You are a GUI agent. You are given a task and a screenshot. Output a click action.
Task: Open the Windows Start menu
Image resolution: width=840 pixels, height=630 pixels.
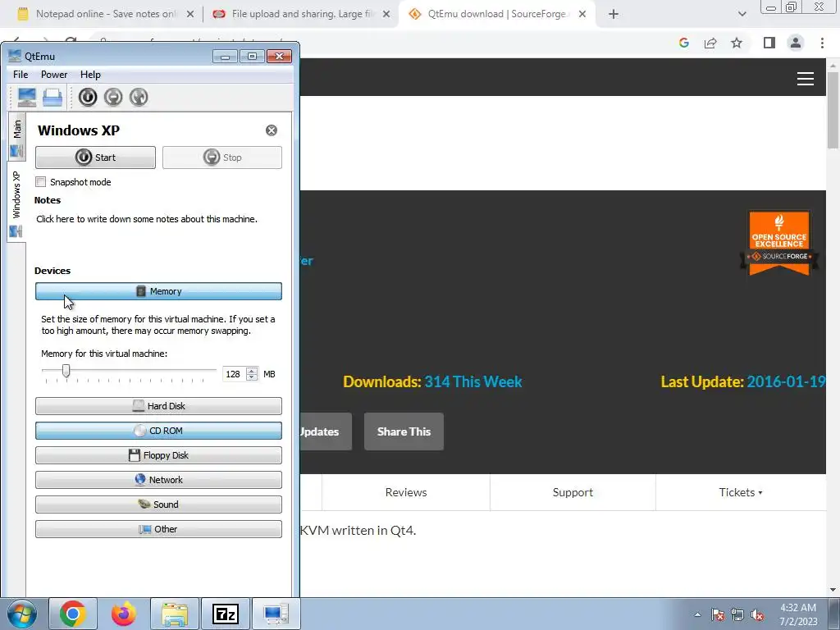pos(22,614)
